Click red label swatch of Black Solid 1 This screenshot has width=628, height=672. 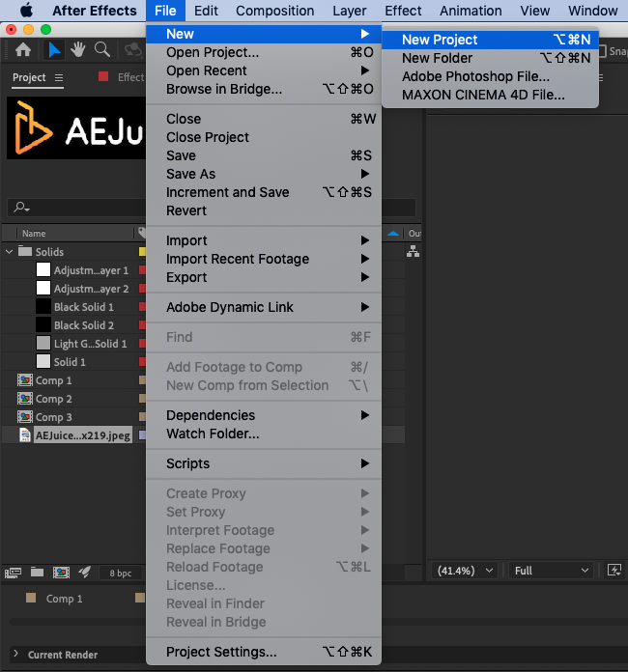142,307
